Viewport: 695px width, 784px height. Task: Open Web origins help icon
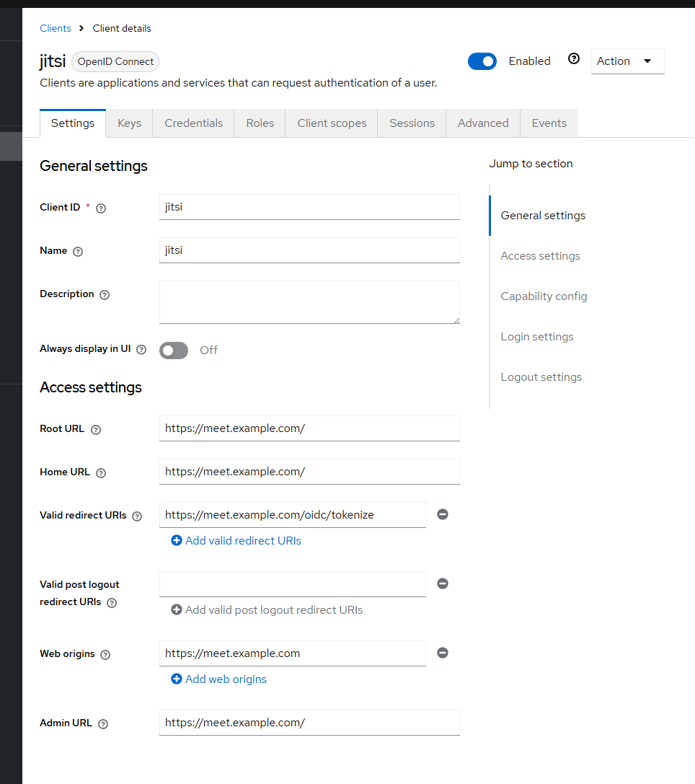point(105,654)
